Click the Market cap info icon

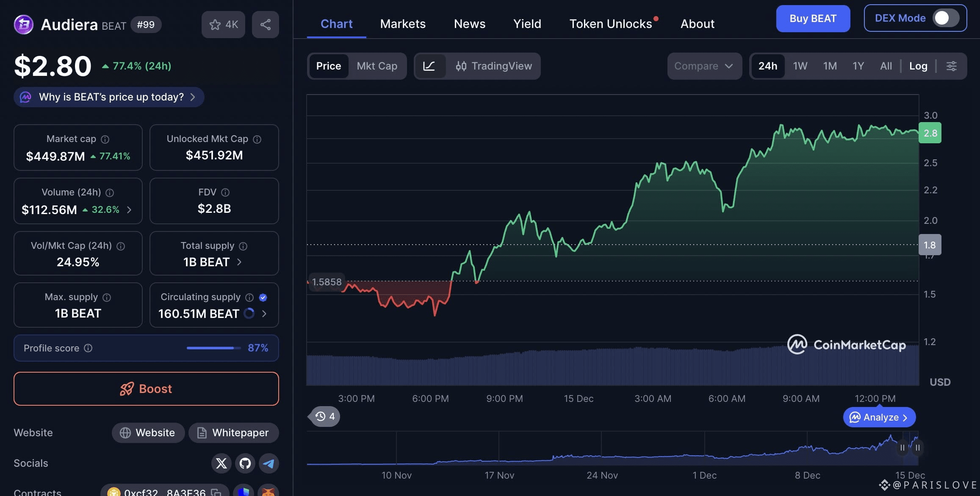pos(105,139)
